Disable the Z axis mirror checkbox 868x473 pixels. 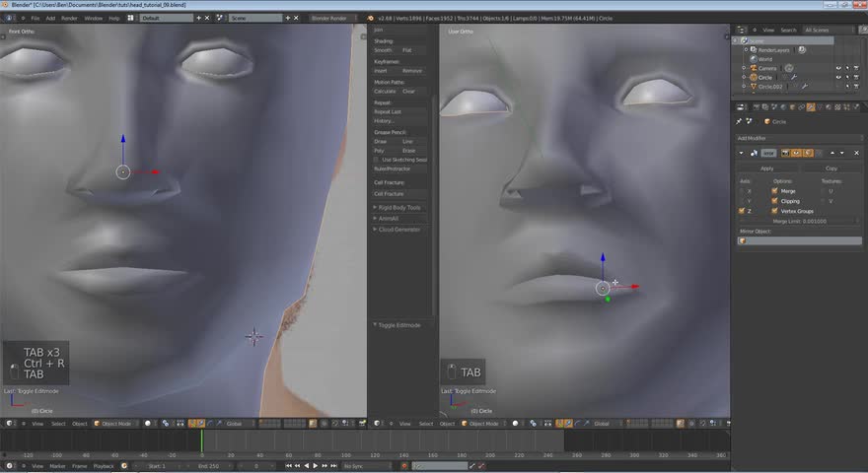tap(742, 211)
